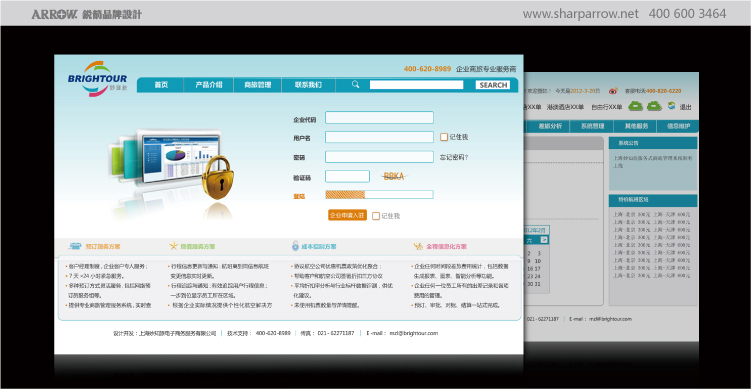Switch to 其他服务 tab in back window
This screenshot has height=389, width=751.
(636, 126)
